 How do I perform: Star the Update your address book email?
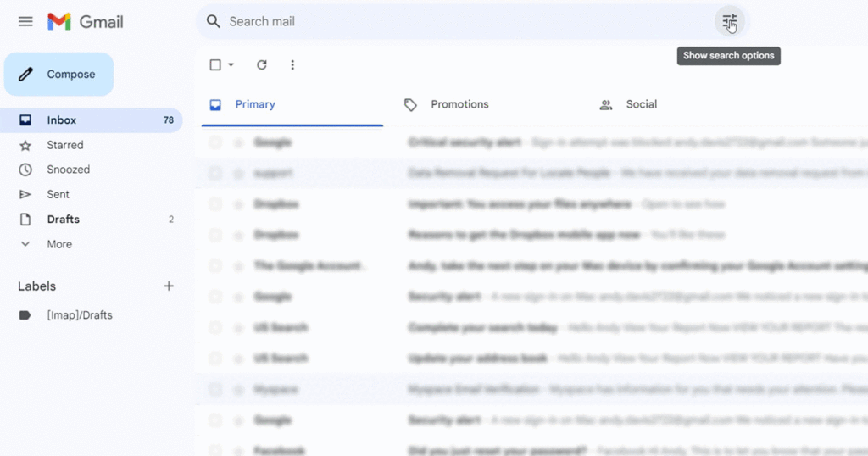tap(238, 359)
